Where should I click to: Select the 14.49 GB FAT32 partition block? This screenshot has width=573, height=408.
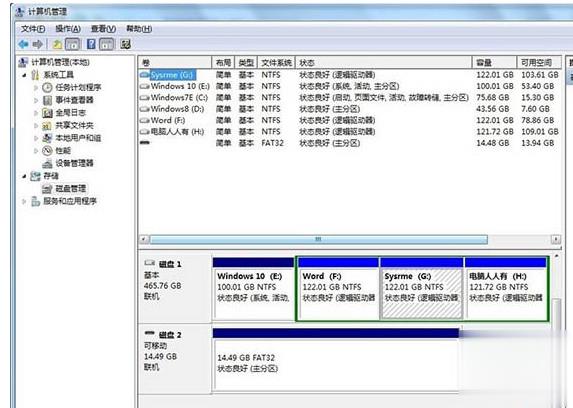click(x=336, y=360)
